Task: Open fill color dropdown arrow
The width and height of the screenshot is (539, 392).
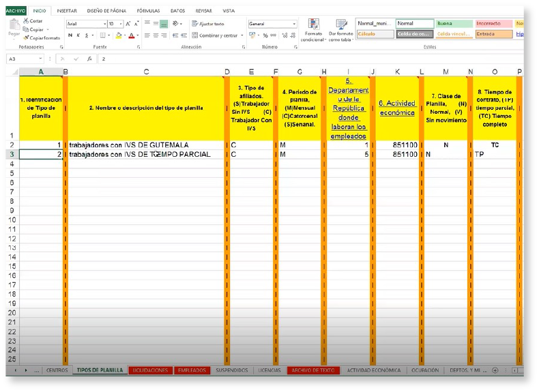Action: pyautogui.click(x=124, y=35)
